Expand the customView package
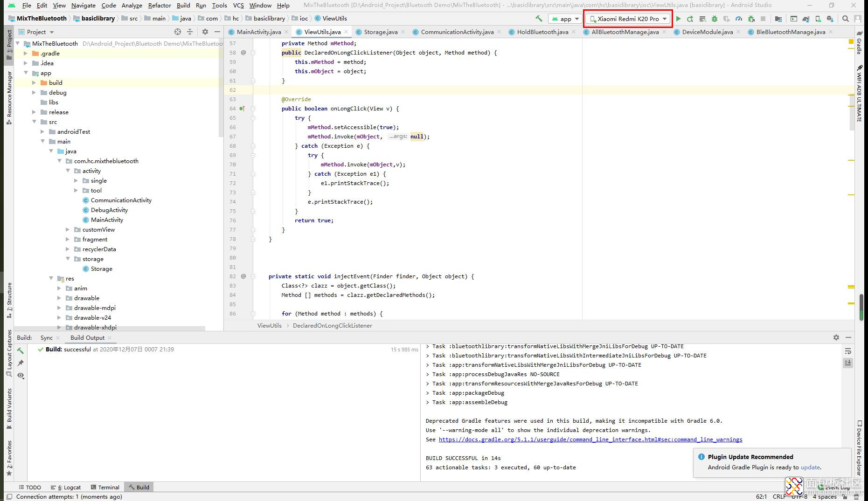The height and width of the screenshot is (501, 868). click(x=68, y=230)
